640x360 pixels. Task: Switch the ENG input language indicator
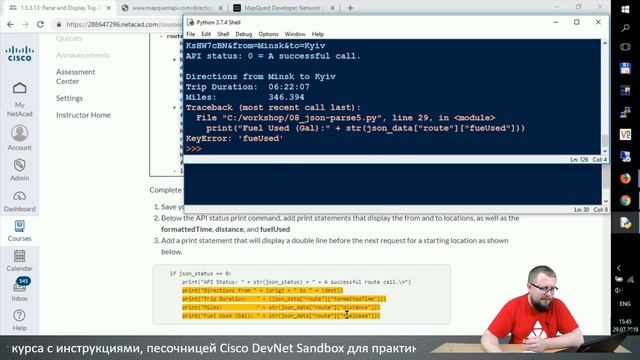coord(625,304)
